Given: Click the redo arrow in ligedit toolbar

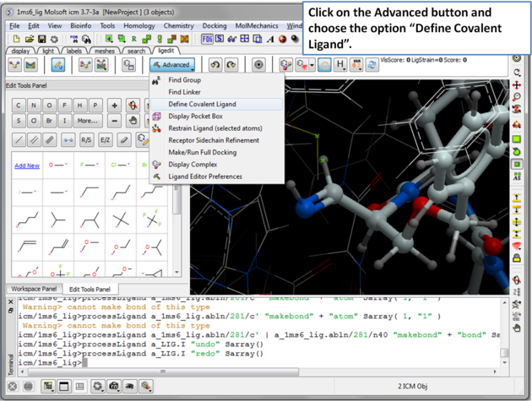Looking at the screenshot, I should pyautogui.click(x=231, y=65).
